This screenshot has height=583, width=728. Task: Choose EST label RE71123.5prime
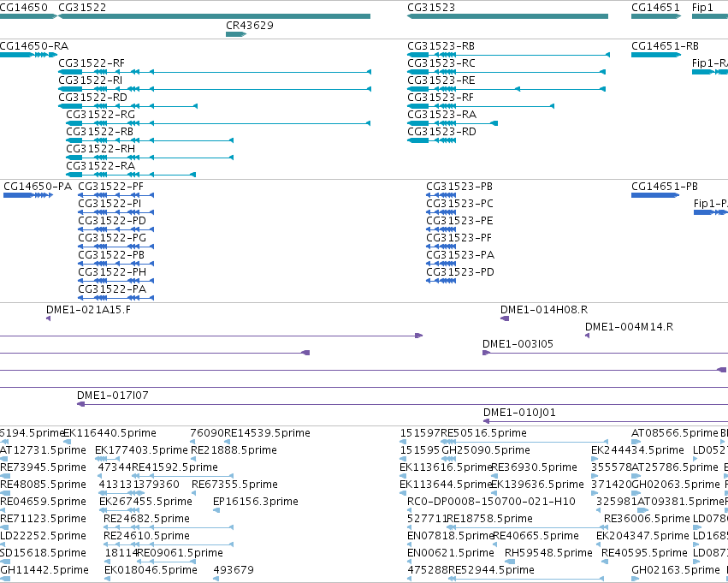click(x=43, y=519)
